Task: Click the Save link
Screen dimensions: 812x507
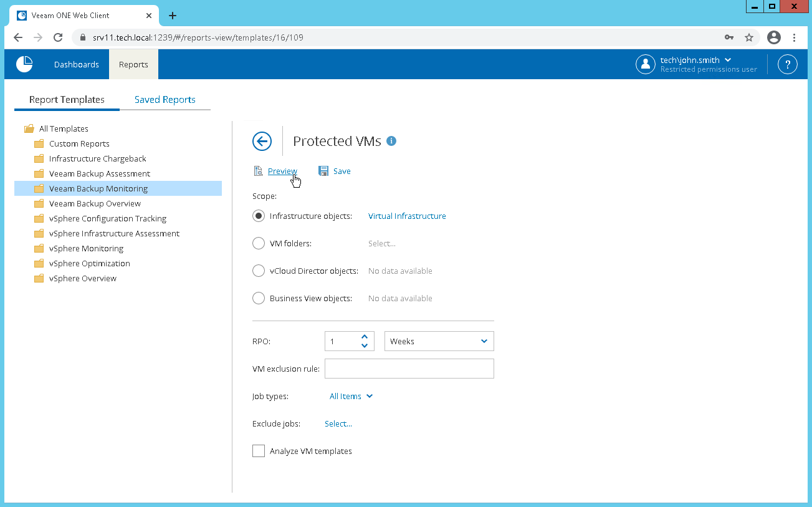Action: click(x=342, y=171)
